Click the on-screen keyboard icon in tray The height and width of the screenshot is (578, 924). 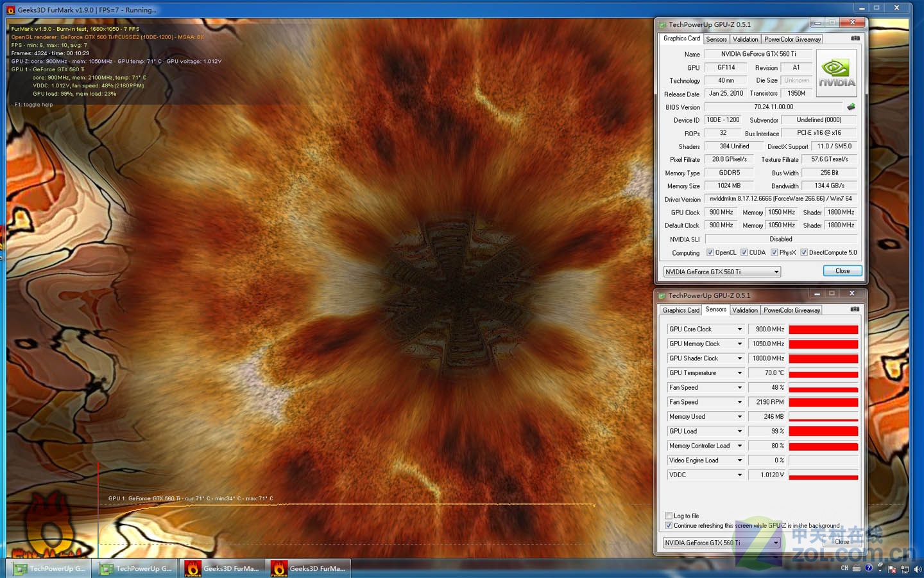pos(857,568)
